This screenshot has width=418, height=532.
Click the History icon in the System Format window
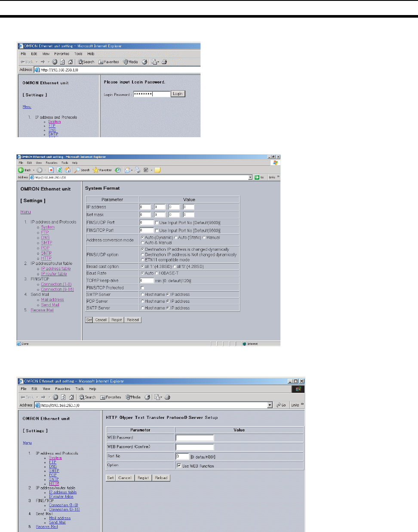click(117, 170)
